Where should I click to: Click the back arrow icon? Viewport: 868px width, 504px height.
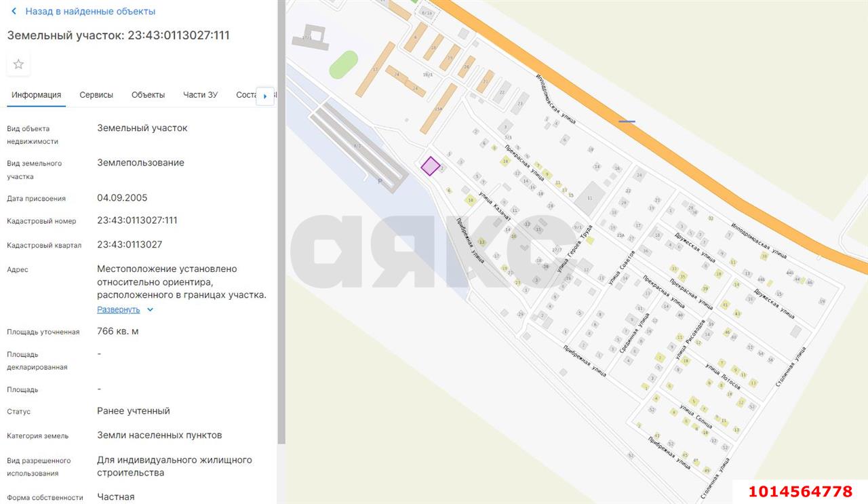coord(14,12)
